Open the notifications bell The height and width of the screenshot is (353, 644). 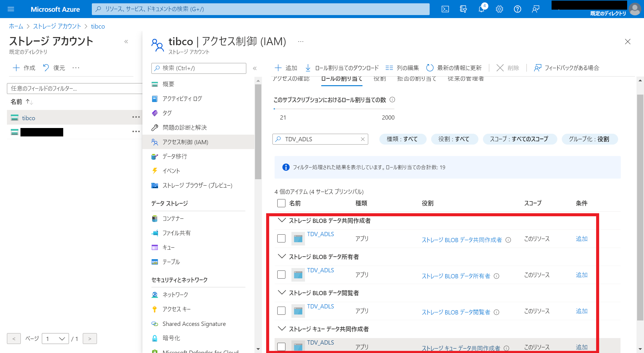(481, 9)
